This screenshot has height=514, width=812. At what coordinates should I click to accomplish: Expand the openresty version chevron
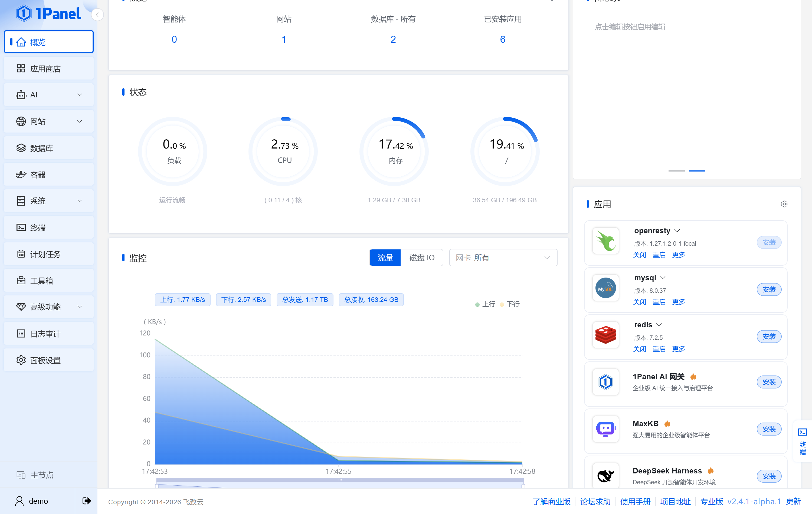click(x=677, y=230)
